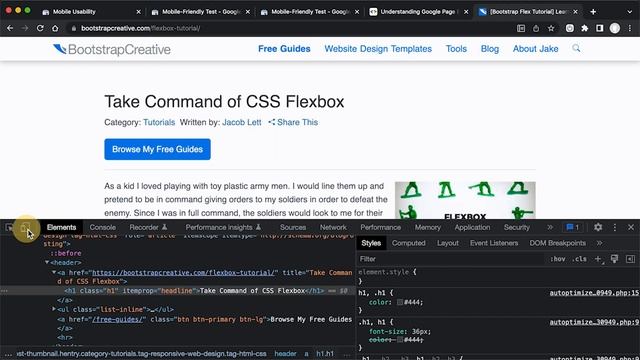The height and width of the screenshot is (360, 640).
Task: Open the crossed-out #444 color swatch
Action: 400,340
